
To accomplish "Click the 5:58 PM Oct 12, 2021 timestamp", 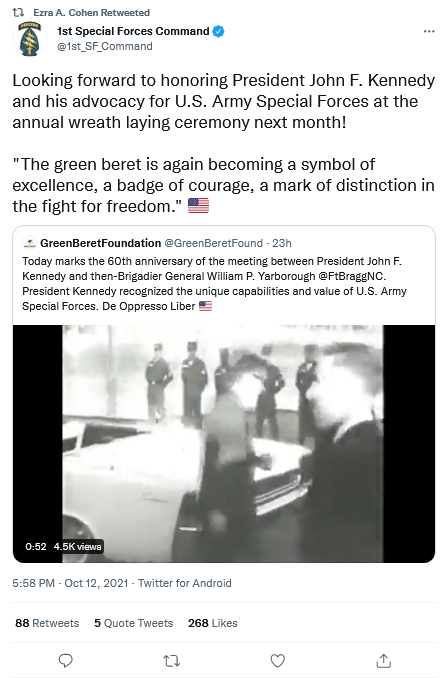I will pos(70,583).
